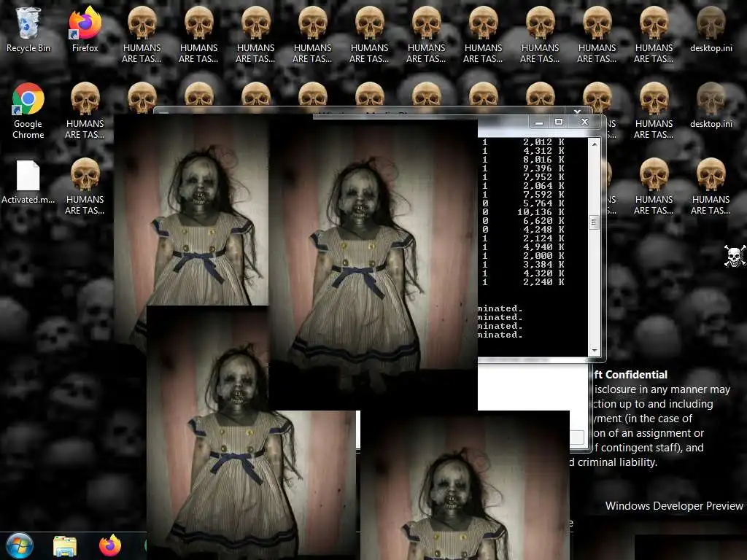Click the "4,248 K" value in console
This screenshot has height=560, width=747.
pos(543,230)
